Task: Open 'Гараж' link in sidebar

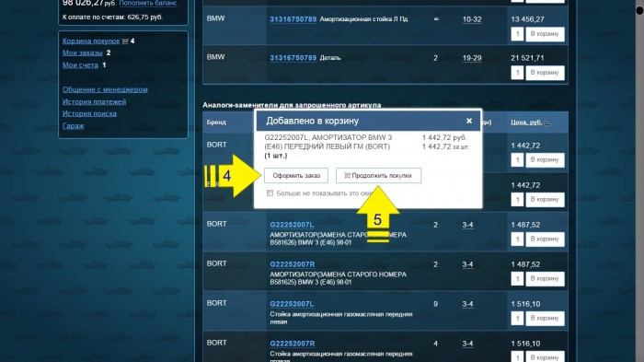Action: click(x=73, y=126)
